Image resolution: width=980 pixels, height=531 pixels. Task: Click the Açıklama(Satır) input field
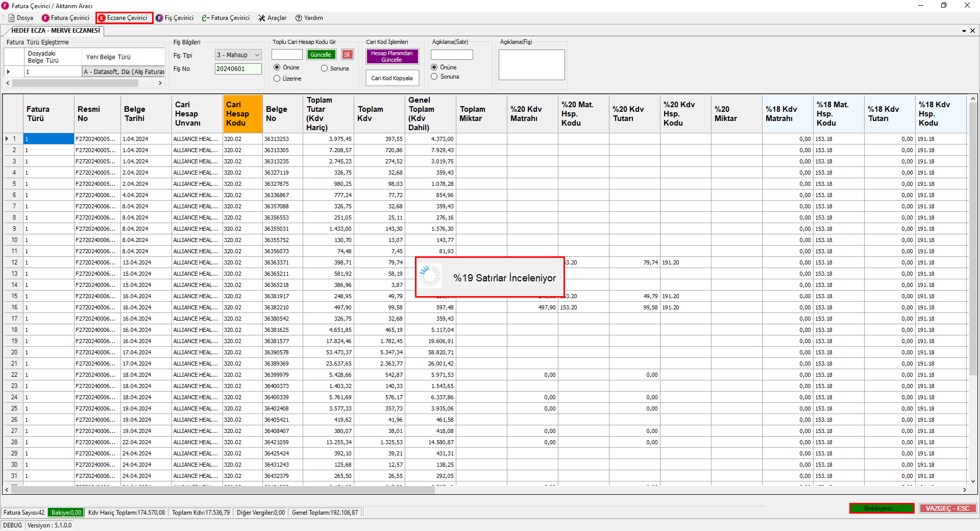452,55
